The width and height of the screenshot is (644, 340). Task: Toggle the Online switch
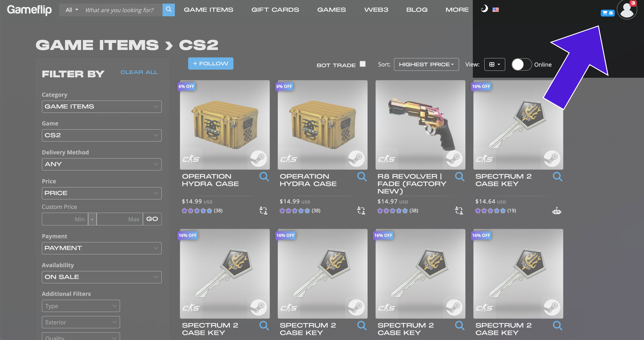[521, 64]
